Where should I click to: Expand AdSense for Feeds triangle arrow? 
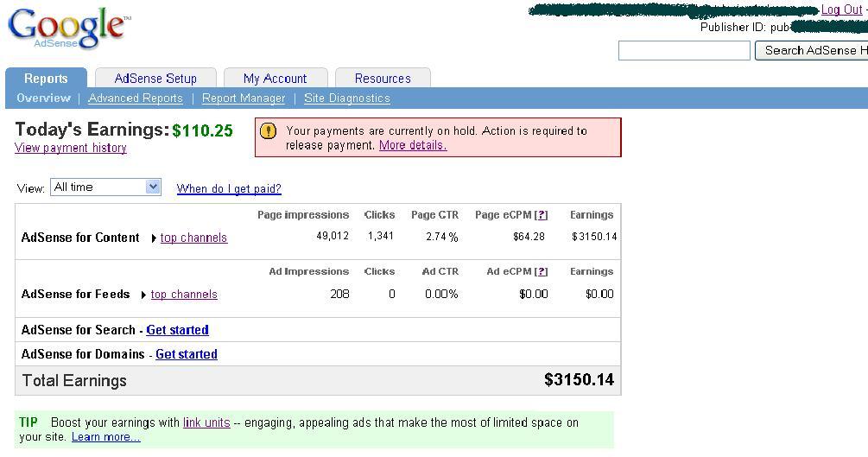tap(143, 295)
